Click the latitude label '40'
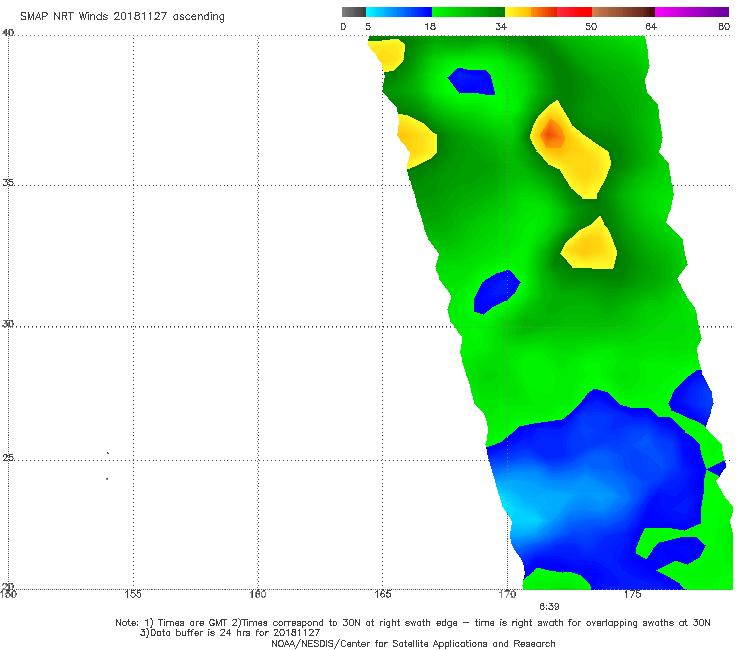 tap(8, 33)
